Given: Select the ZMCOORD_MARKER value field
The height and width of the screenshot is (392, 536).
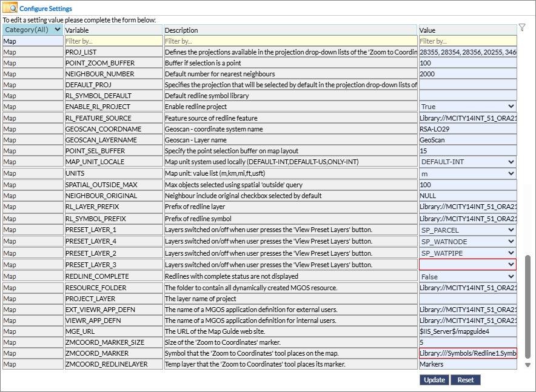Looking at the screenshot, I should click(x=467, y=353).
